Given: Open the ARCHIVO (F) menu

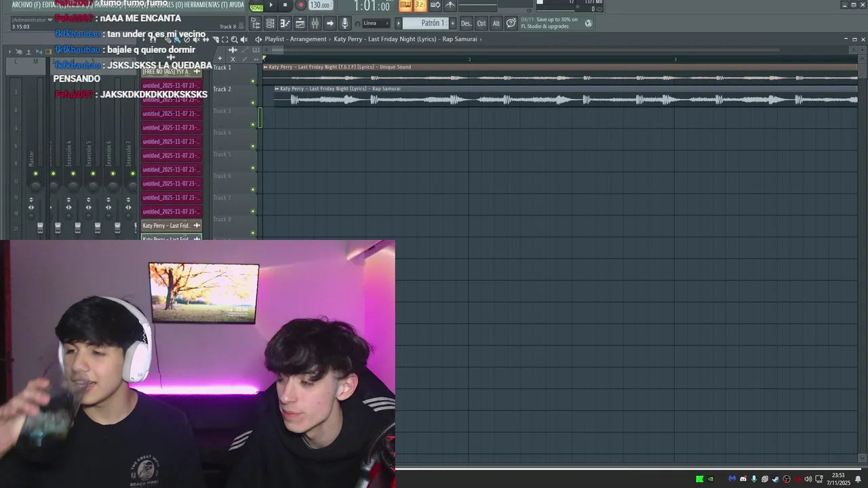Looking at the screenshot, I should coord(26,5).
